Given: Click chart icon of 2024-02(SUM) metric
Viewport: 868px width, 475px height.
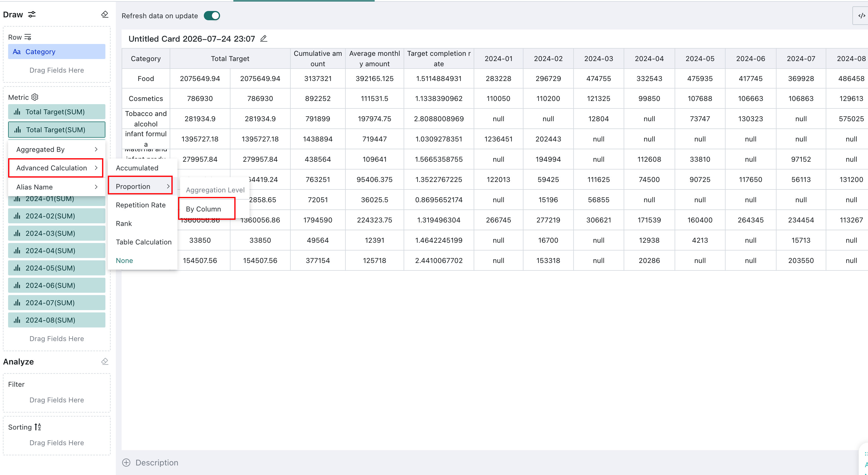Looking at the screenshot, I should click(x=17, y=216).
